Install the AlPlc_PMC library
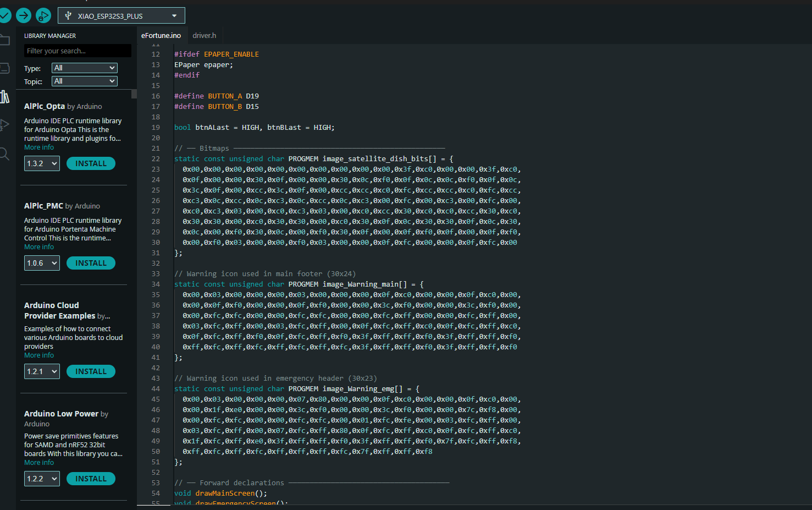The height and width of the screenshot is (510, 812). coord(91,263)
